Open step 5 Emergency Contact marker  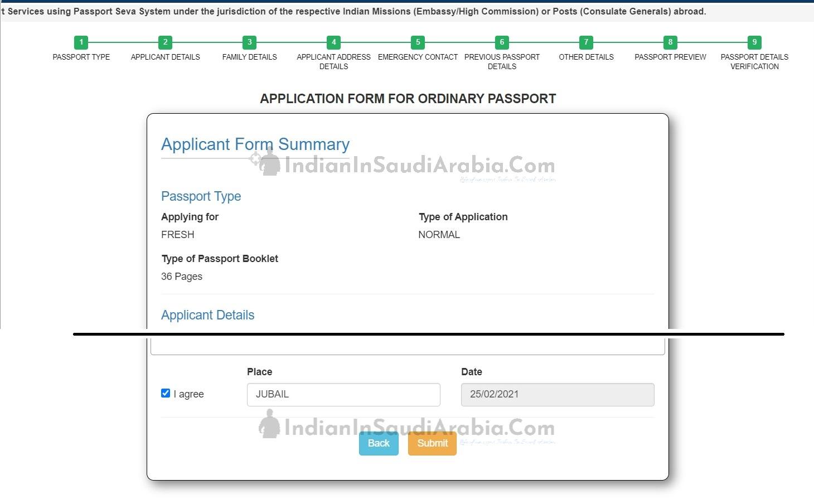coord(418,42)
